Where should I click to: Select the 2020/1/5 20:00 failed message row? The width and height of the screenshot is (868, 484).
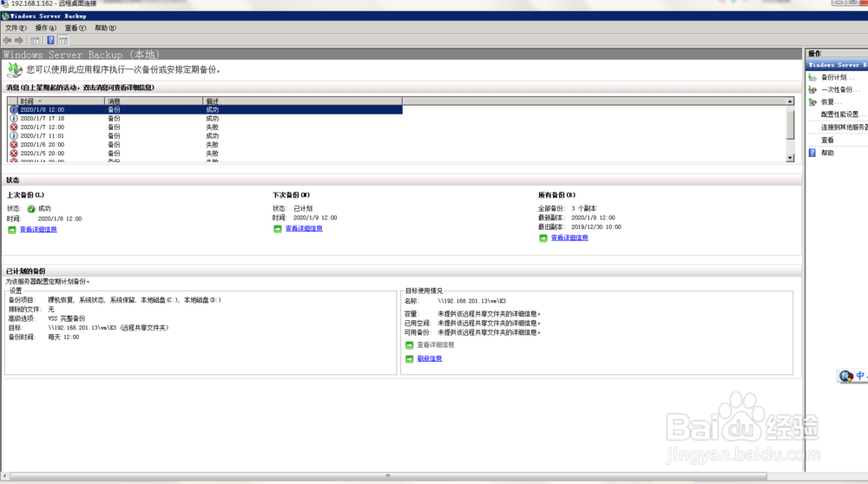pos(205,154)
